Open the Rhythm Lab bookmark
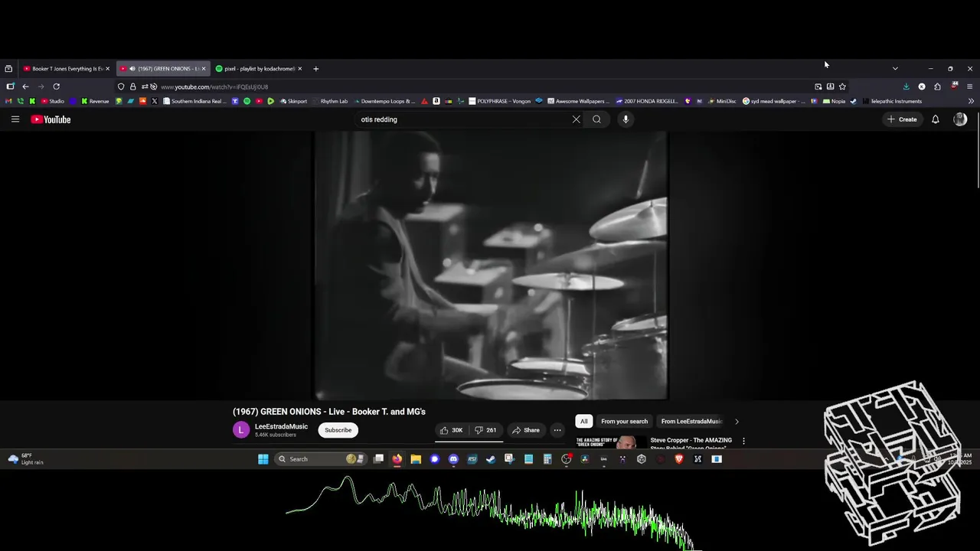Image resolution: width=980 pixels, height=551 pixels. [330, 101]
